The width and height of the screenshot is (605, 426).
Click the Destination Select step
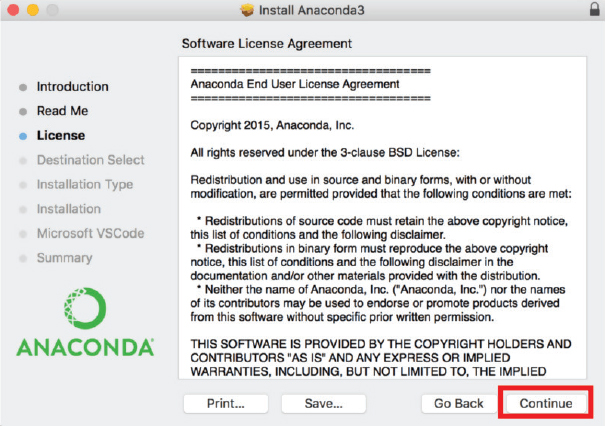pos(90,160)
